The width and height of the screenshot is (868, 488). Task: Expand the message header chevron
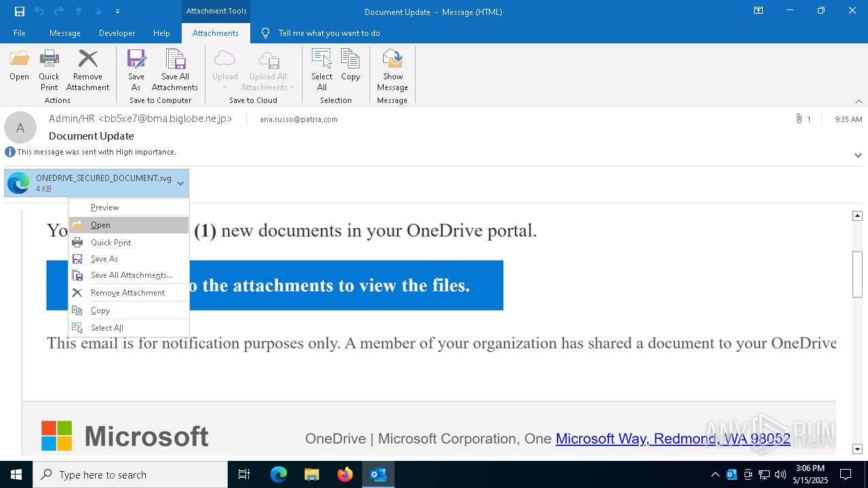point(858,155)
